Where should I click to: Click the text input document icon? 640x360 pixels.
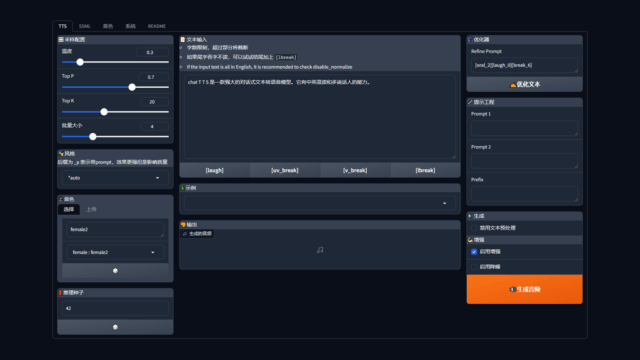pyautogui.click(x=183, y=40)
